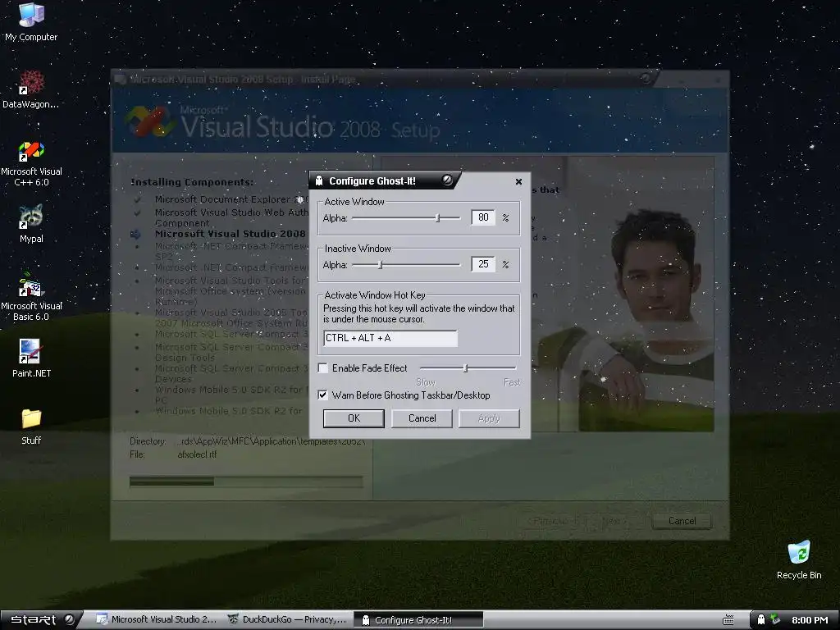Enable the Fade Effect checkbox
The image size is (840, 630).
click(x=323, y=368)
